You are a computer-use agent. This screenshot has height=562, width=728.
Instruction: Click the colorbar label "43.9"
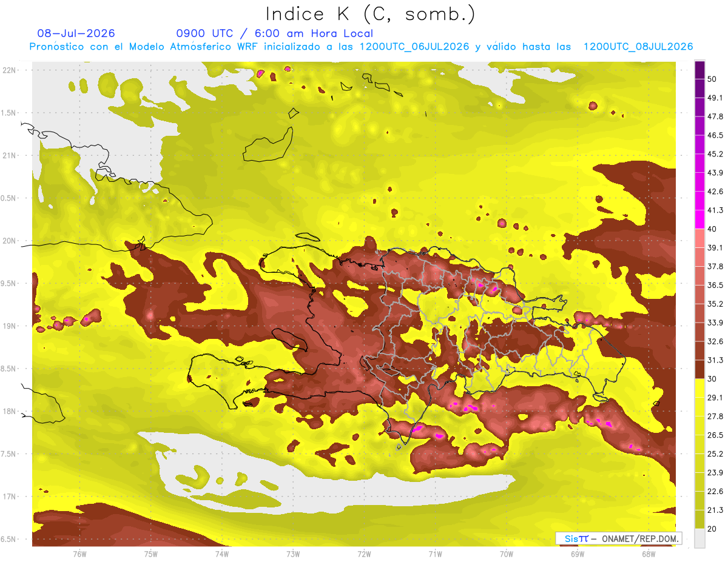coord(715,173)
